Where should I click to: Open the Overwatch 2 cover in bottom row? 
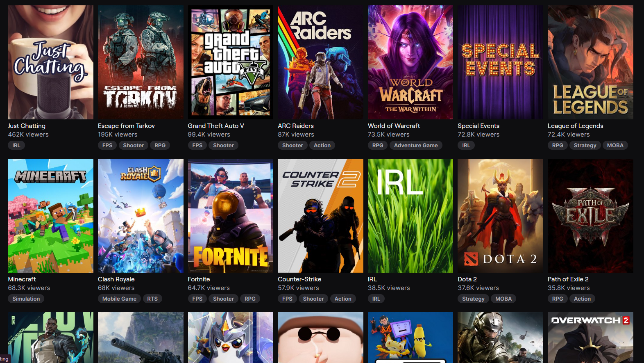coord(590,338)
